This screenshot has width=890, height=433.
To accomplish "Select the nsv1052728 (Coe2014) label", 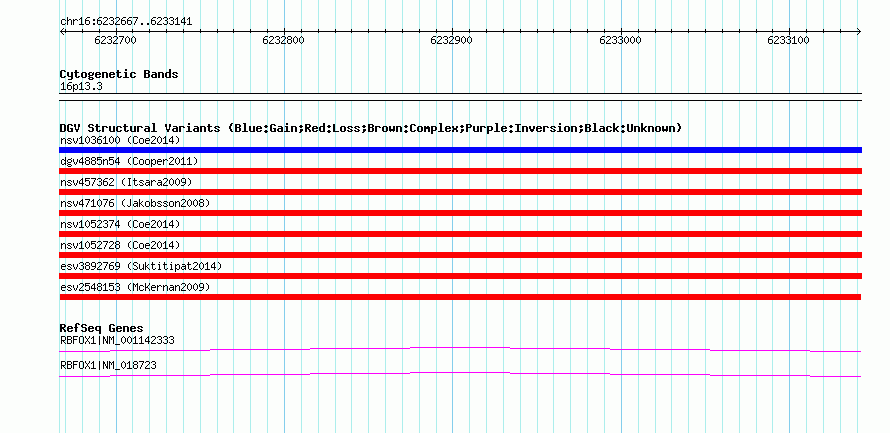I will pyautogui.click(x=120, y=245).
